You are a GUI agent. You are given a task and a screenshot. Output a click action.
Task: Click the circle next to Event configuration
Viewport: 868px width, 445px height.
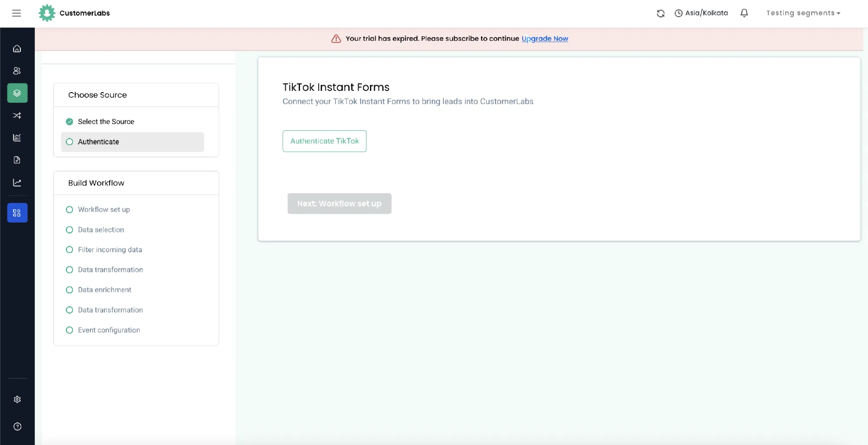point(69,330)
